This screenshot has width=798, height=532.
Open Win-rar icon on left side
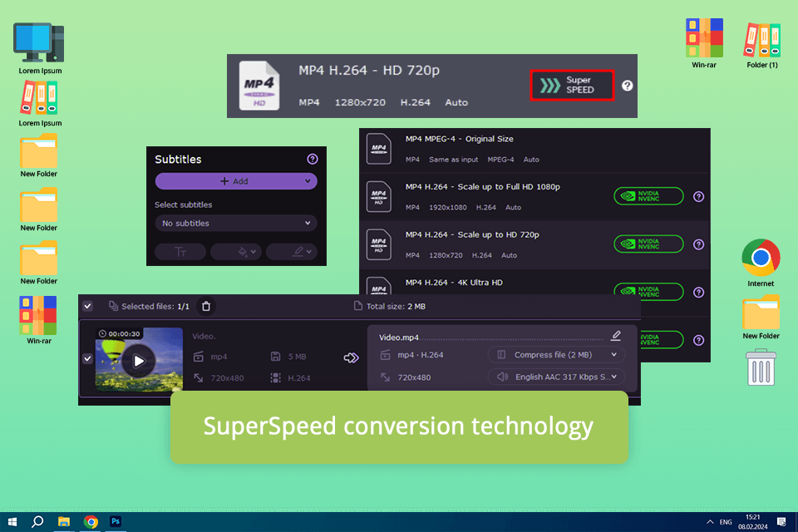click(x=39, y=320)
